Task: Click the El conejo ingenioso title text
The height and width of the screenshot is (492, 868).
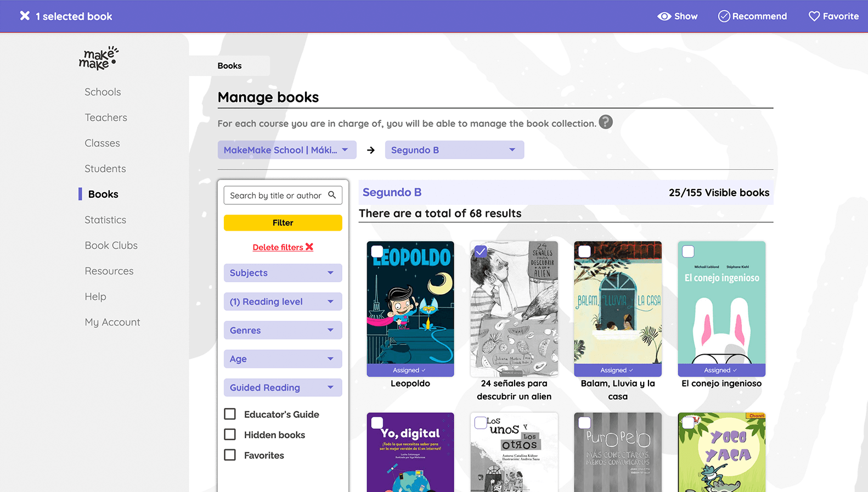Action: 722,383
